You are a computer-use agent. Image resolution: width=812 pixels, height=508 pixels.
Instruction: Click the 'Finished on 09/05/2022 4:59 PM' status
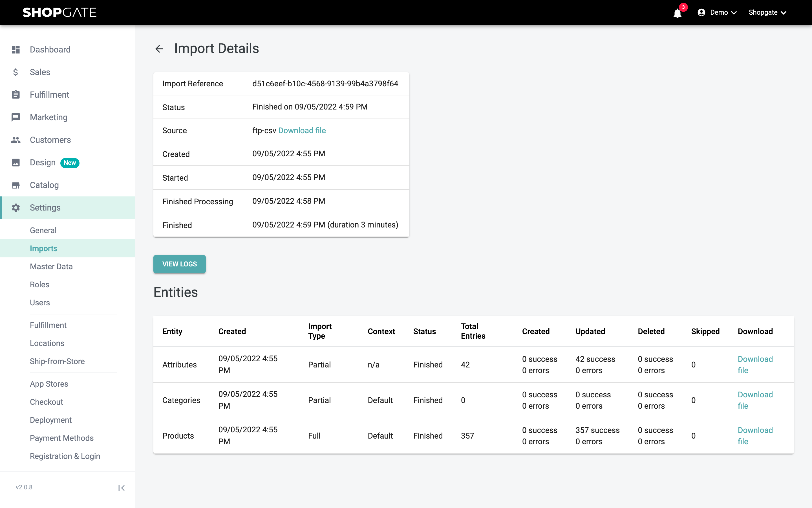310,107
